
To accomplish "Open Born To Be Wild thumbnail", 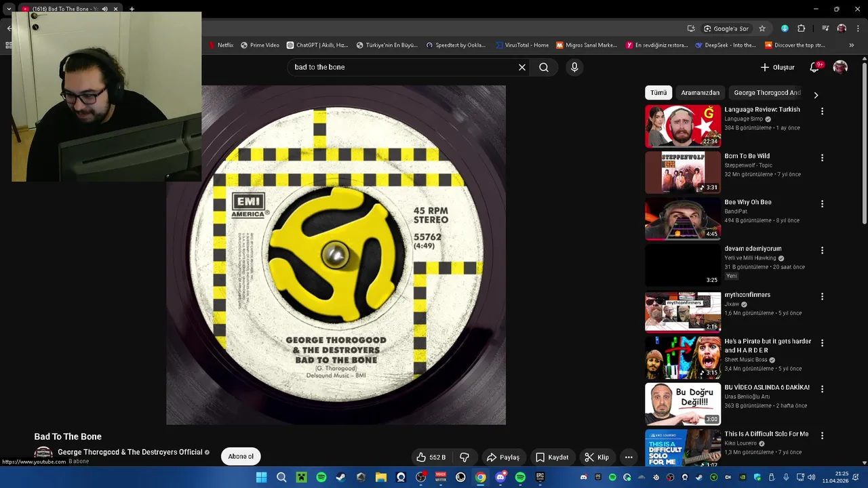I will [x=683, y=172].
